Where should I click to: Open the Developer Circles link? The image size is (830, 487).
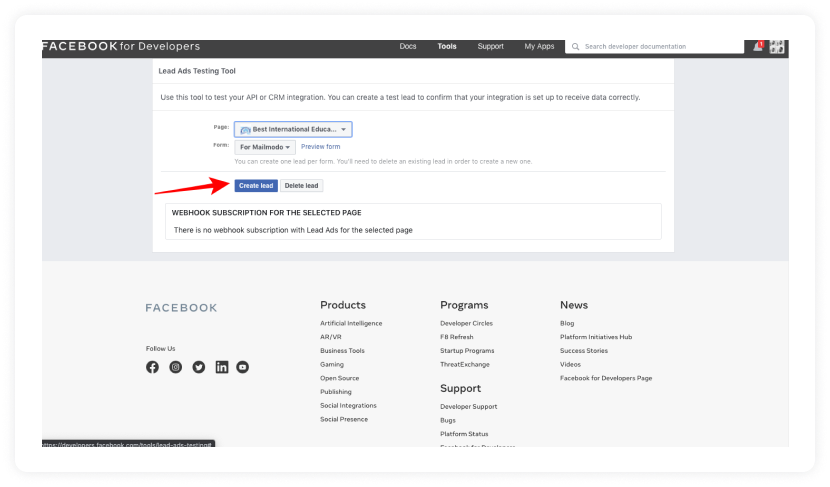466,323
